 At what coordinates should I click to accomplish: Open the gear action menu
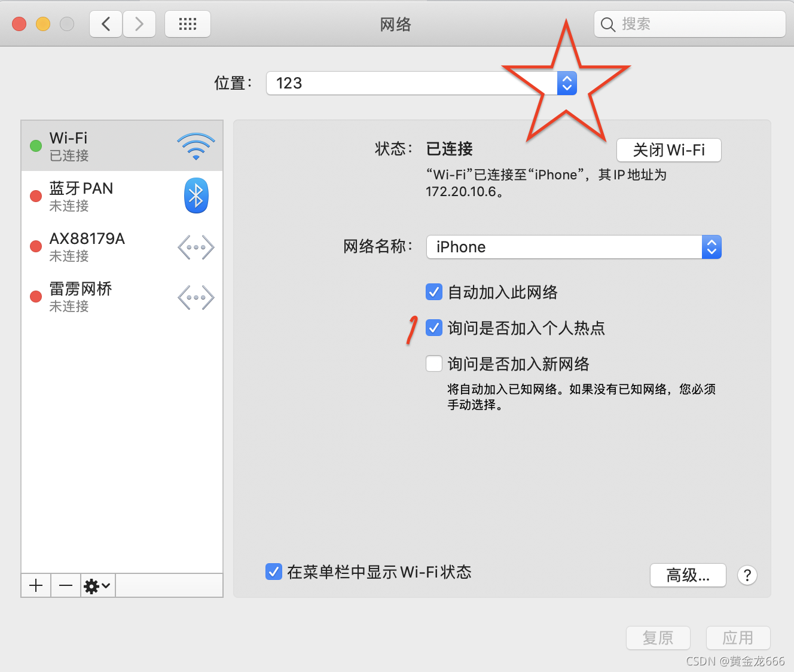(98, 585)
